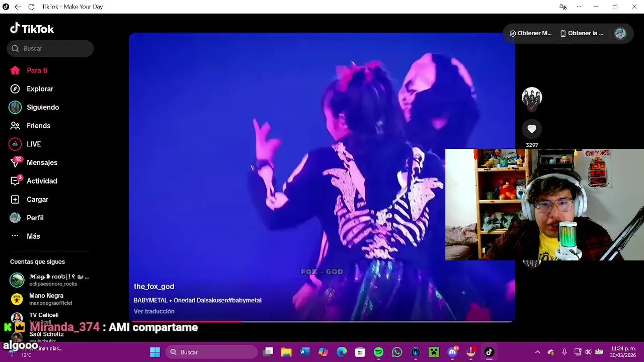
Task: Open File Explorer from the taskbar
Action: pos(286,352)
